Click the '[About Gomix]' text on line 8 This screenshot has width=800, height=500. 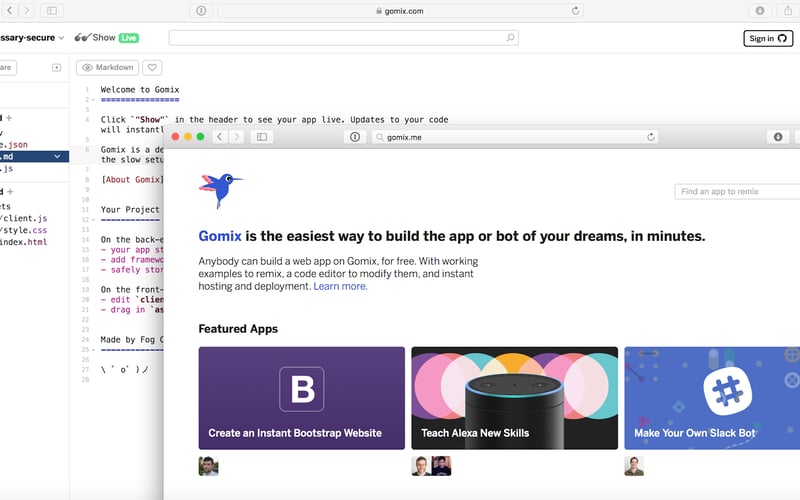click(x=132, y=180)
